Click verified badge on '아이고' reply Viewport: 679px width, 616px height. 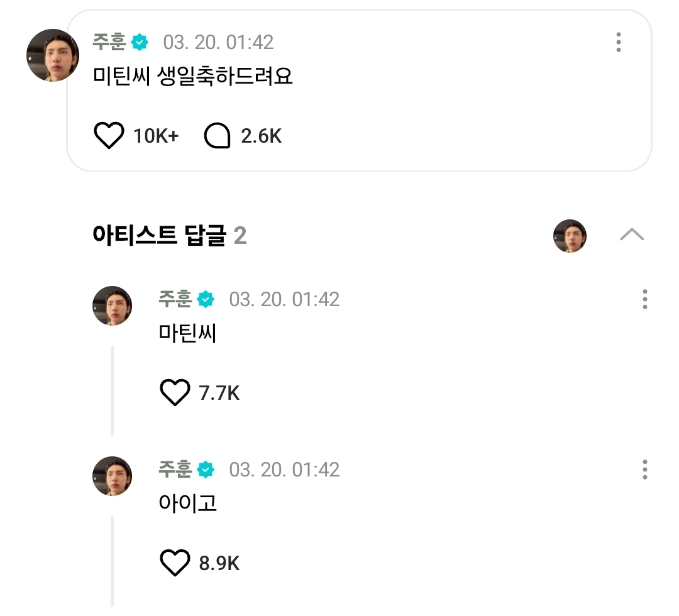click(206, 470)
